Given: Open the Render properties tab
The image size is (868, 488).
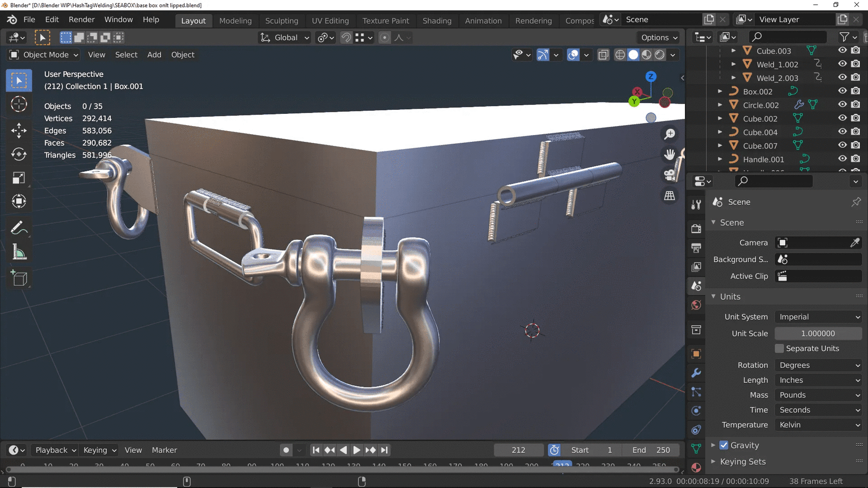Looking at the screenshot, I should pyautogui.click(x=696, y=229).
